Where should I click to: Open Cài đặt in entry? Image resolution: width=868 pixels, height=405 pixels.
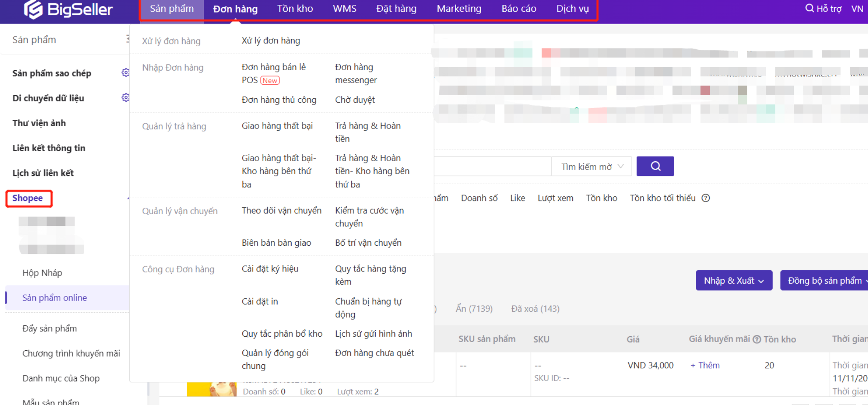pyautogui.click(x=259, y=301)
